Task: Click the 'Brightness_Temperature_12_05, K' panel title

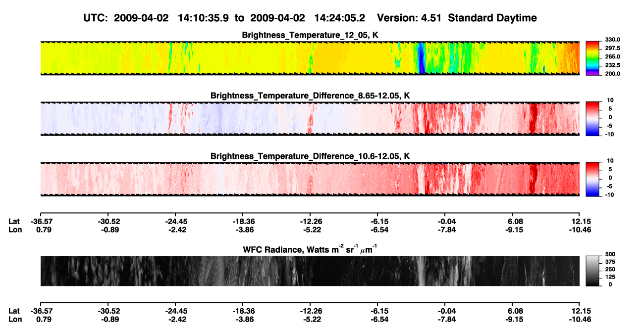Action: coord(310,35)
